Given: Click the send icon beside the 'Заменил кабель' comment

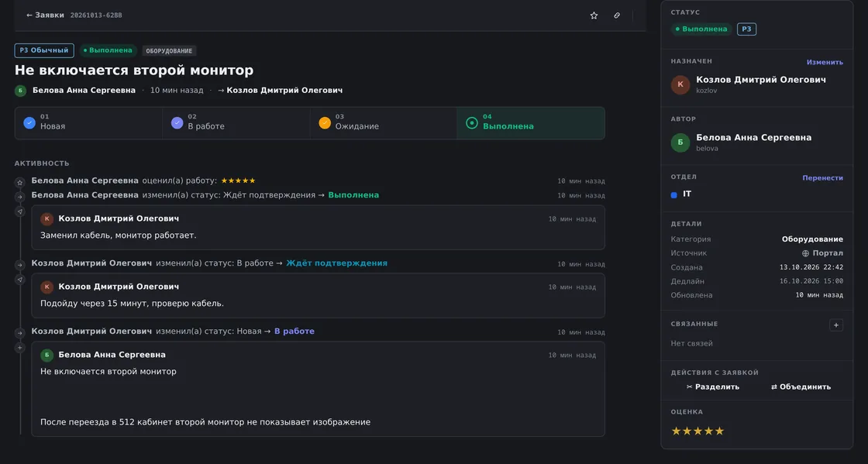Looking at the screenshot, I should tap(20, 211).
